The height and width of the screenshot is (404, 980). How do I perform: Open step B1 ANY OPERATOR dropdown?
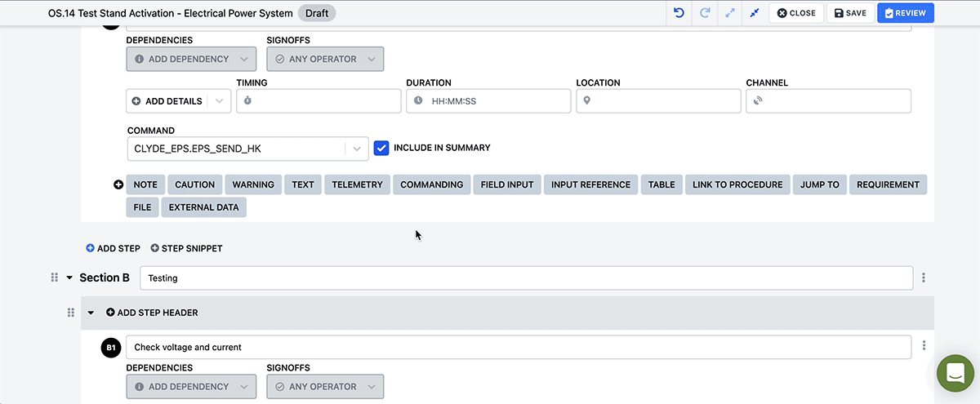point(325,387)
